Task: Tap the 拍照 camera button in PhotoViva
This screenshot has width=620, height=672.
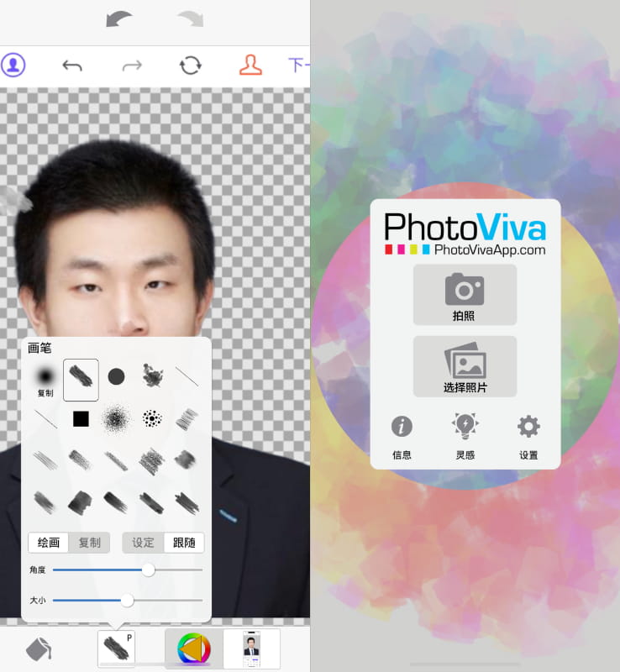Action: pyautogui.click(x=465, y=295)
